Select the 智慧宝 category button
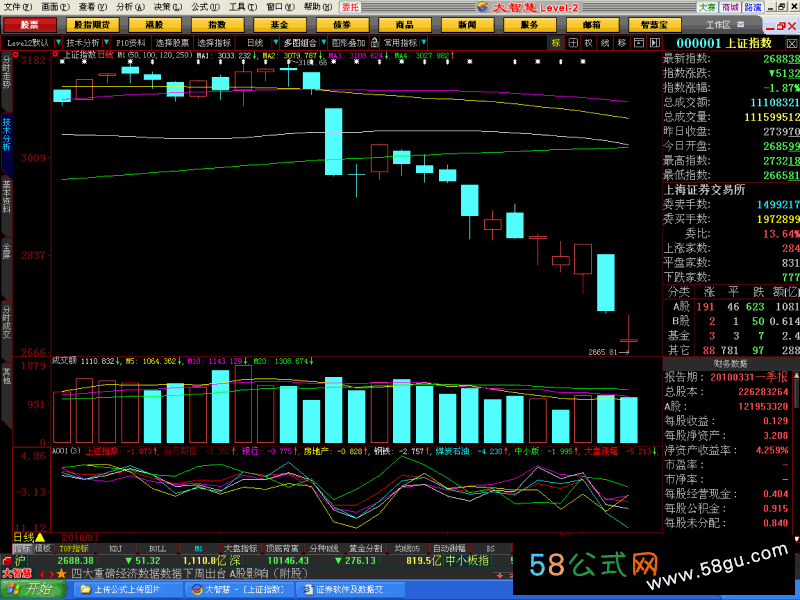Screen dimensions: 800x600 tap(654, 24)
